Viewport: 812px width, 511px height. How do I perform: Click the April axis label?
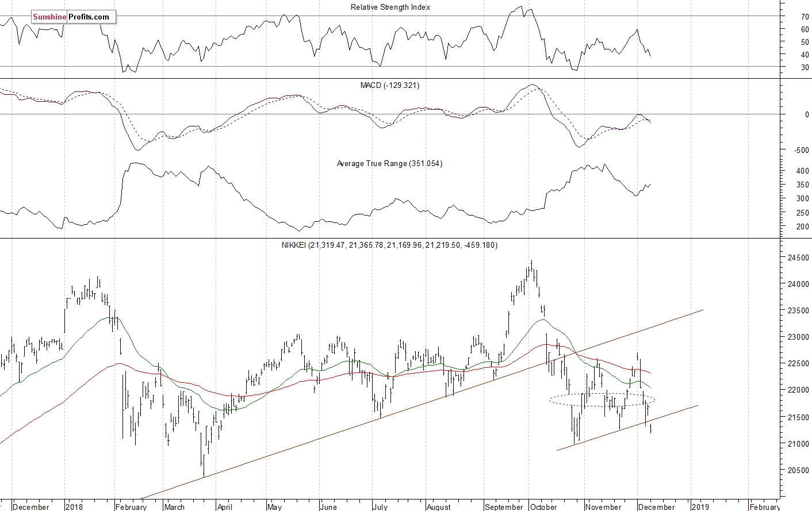coord(225,507)
